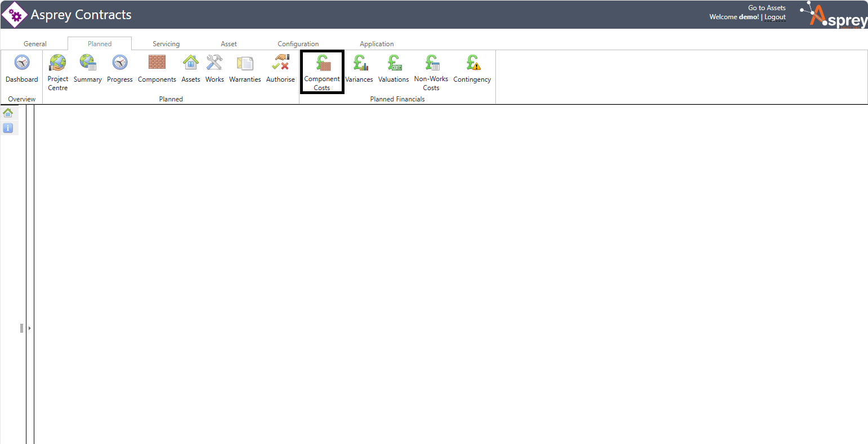Switch to the Servicing tab
The height and width of the screenshot is (444, 868).
[166, 44]
